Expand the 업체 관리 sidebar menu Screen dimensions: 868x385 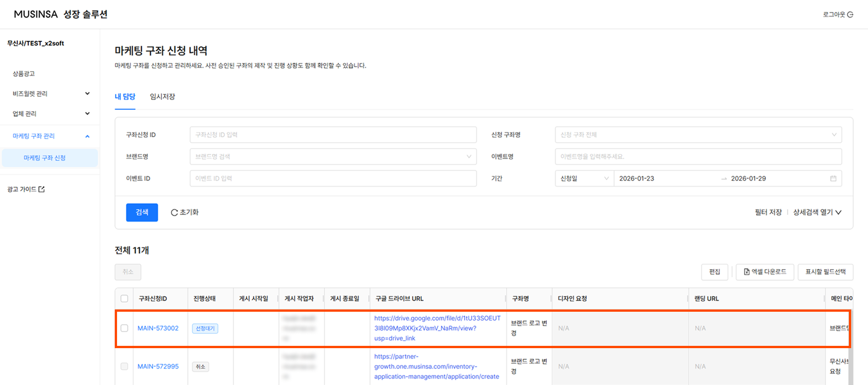click(x=87, y=114)
